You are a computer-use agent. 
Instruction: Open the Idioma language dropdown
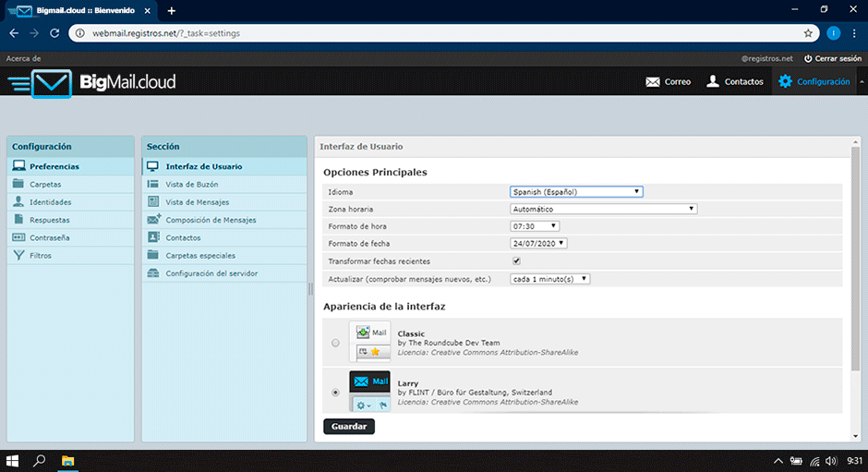point(575,192)
